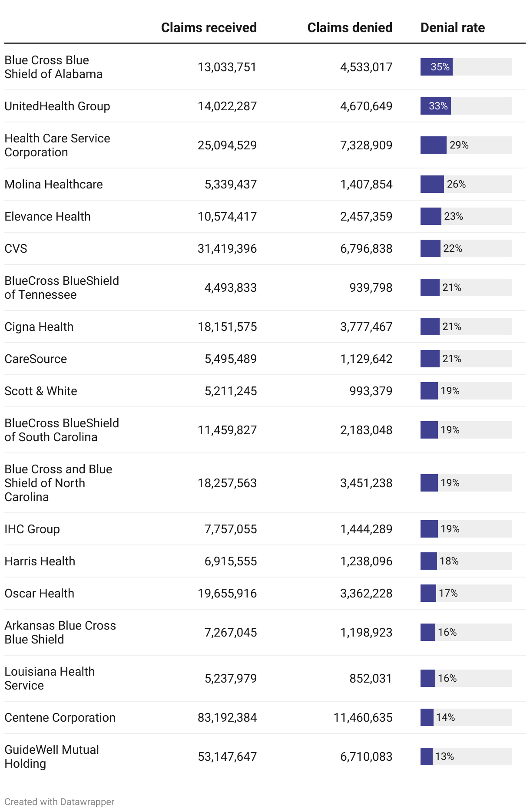530x812 pixels.
Task: Select claims received value 14,022,287
Action: tap(227, 106)
